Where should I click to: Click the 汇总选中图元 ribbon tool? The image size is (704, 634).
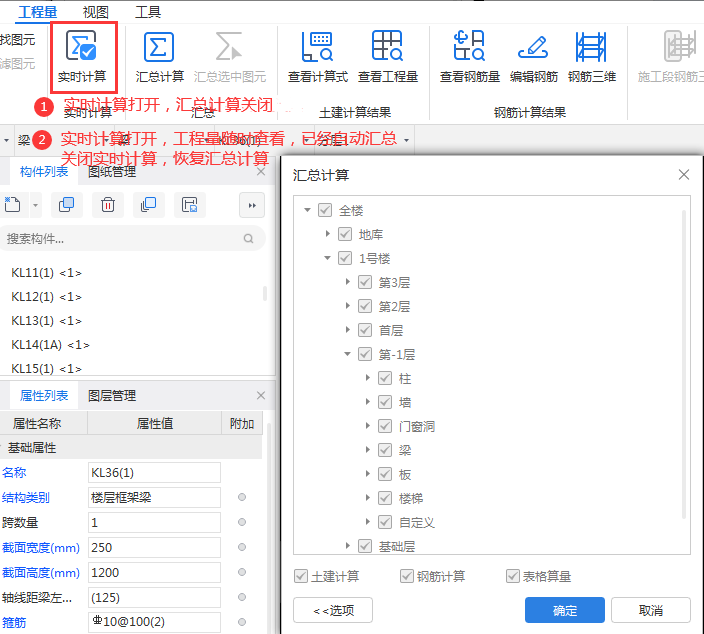[230, 57]
